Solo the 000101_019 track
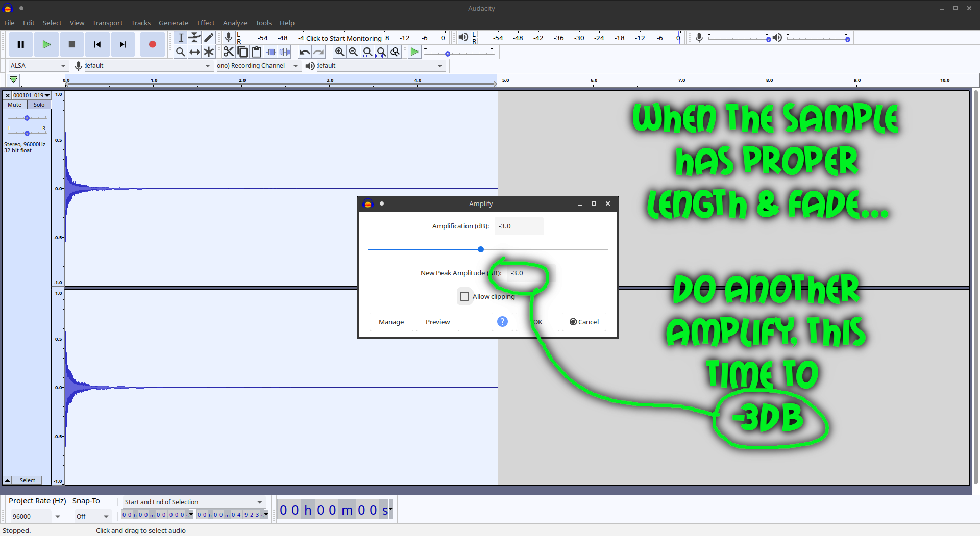The width and height of the screenshot is (980, 536). (39, 105)
